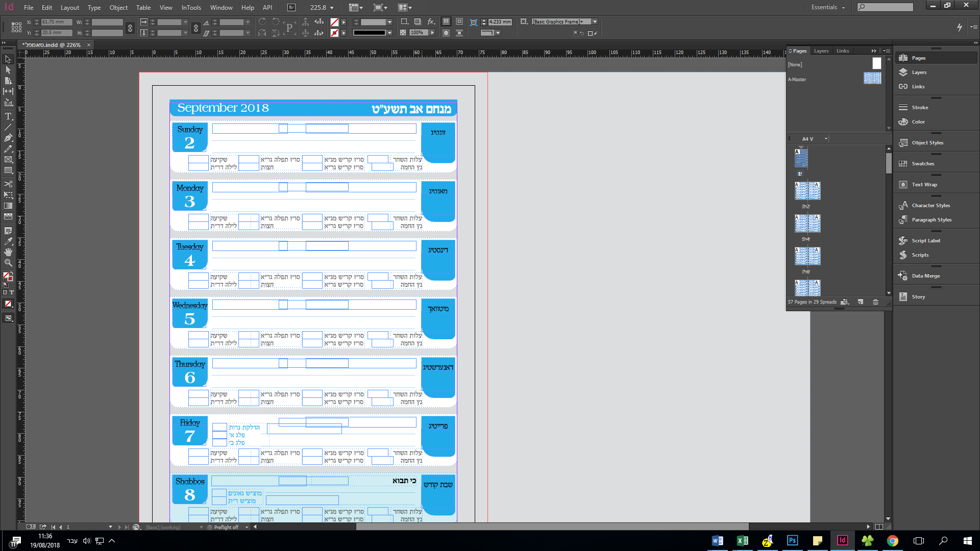This screenshot has height=551, width=980.
Task: Open the InTools menu
Action: (x=191, y=8)
